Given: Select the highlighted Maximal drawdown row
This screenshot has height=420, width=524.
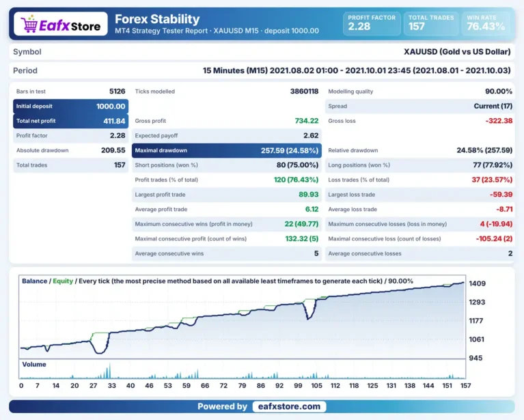Looking at the screenshot, I should pos(227,150).
